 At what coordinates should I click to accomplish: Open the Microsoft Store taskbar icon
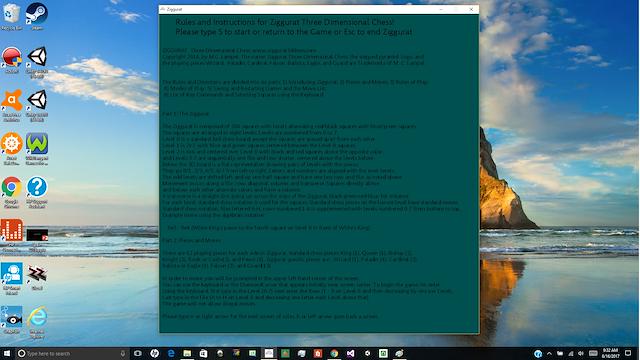click(x=203, y=353)
